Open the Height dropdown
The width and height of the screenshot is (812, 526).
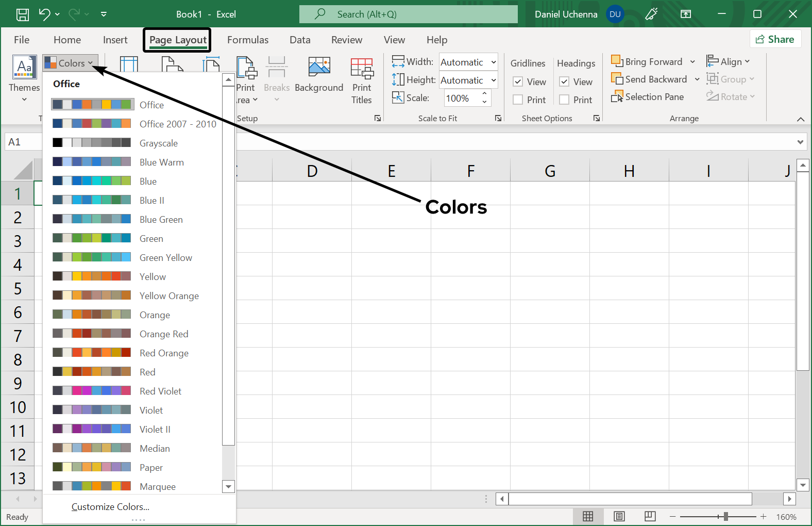coord(494,80)
